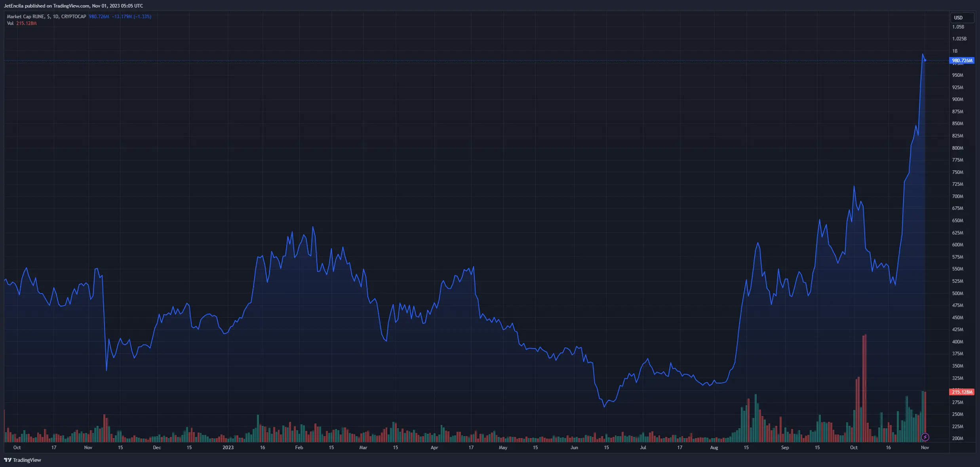Click the red 215.128M volume label on axis
Screen dimensions: 980x467
tap(962, 392)
